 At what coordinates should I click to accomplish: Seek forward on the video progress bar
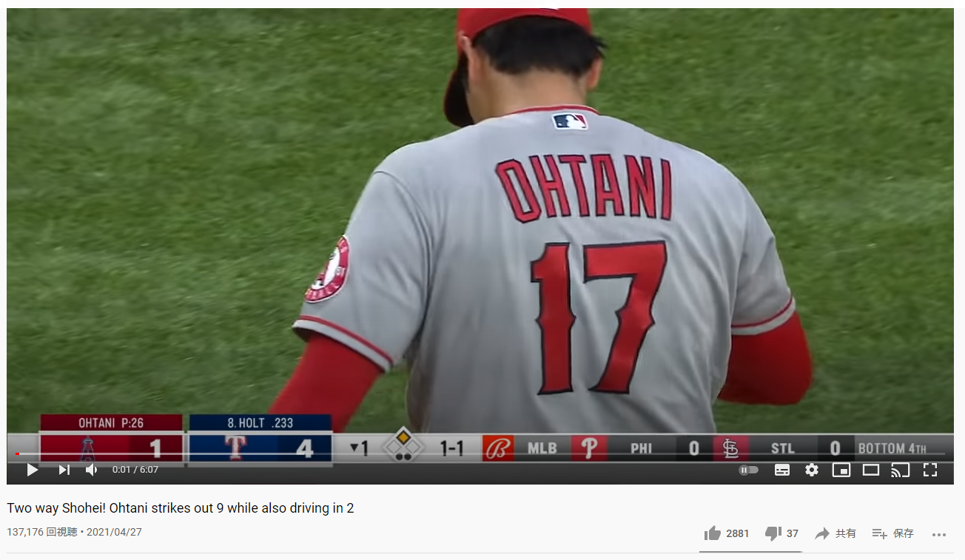point(481,453)
